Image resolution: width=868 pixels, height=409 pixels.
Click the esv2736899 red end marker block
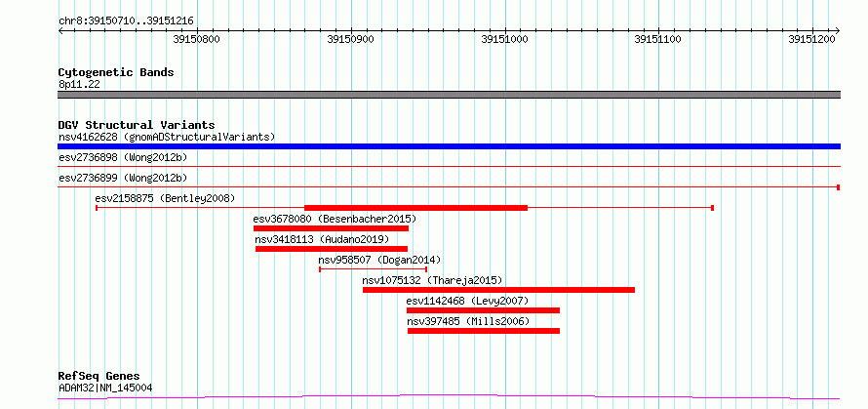pos(839,187)
